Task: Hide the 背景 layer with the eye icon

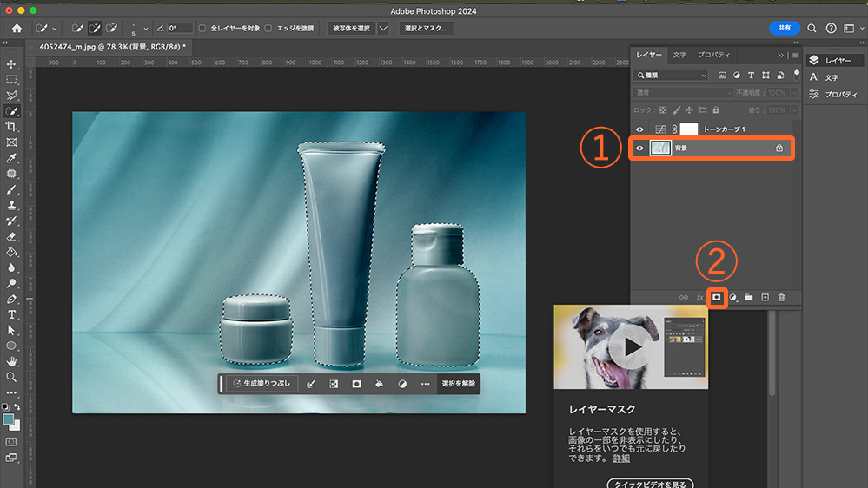Action: pyautogui.click(x=640, y=148)
